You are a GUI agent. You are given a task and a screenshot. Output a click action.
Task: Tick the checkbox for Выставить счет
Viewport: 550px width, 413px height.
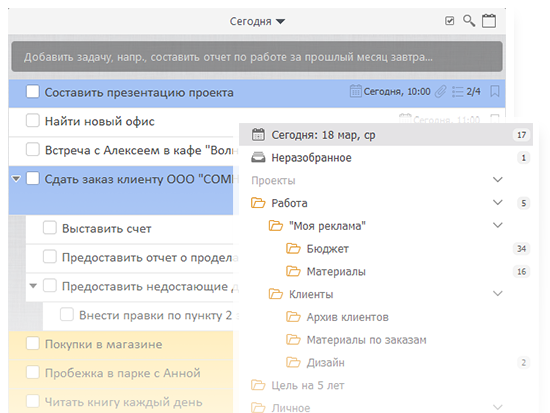(x=49, y=227)
